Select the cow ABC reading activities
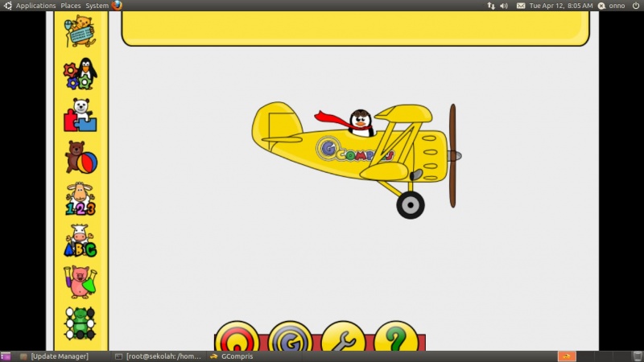This screenshot has height=362, width=644. click(80, 241)
